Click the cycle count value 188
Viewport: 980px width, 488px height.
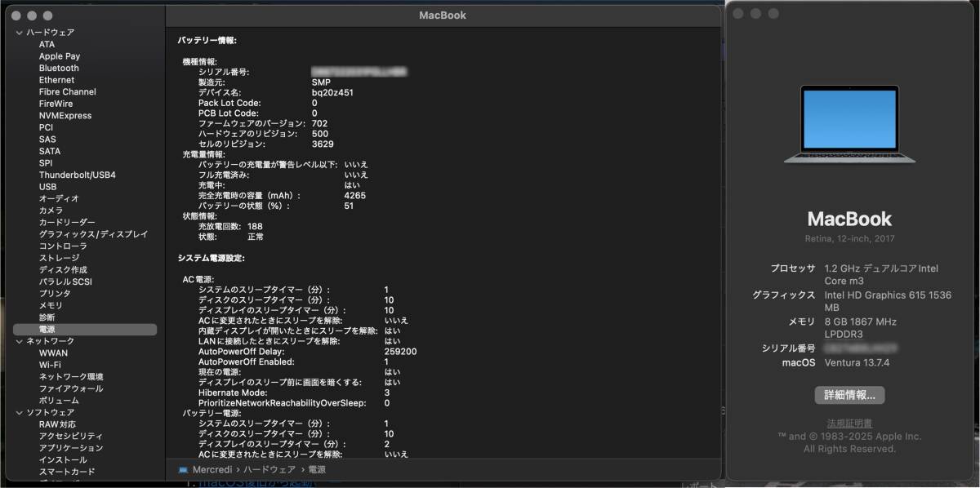(255, 226)
